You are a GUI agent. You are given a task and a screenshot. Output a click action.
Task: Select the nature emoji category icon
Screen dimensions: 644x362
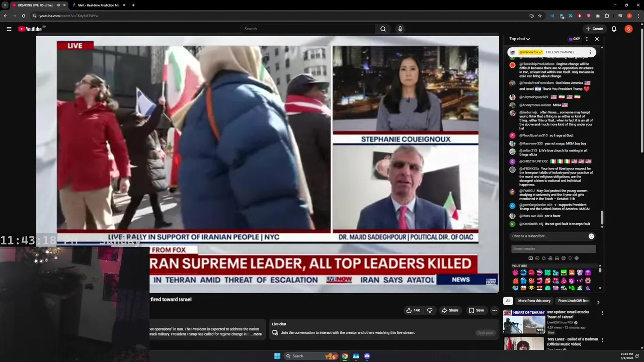tap(543, 258)
